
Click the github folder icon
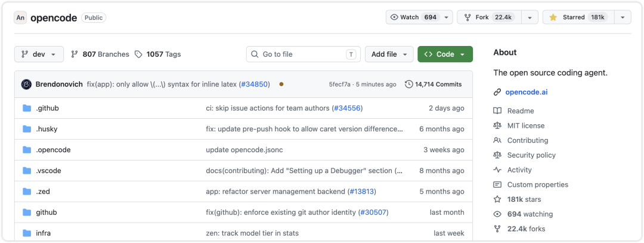[x=27, y=212]
